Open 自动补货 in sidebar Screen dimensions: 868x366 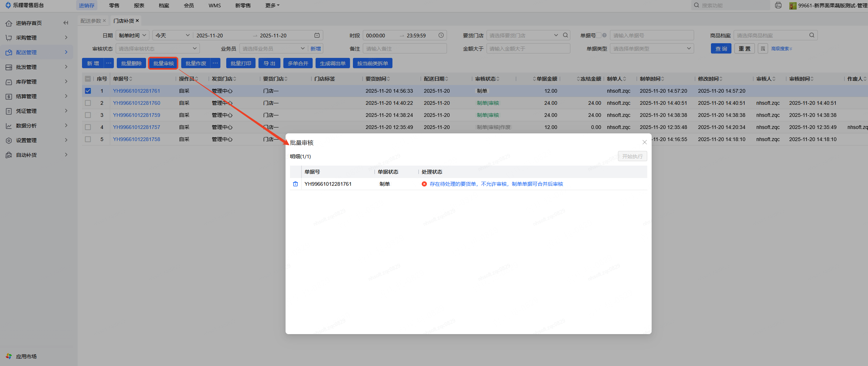coord(37,155)
